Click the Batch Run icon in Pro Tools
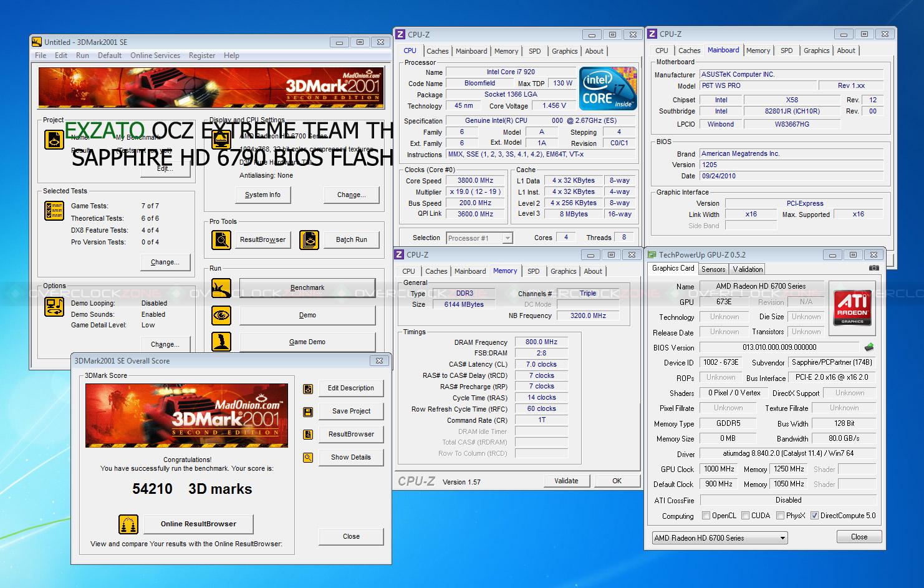This screenshot has width=924, height=588. coord(309,239)
